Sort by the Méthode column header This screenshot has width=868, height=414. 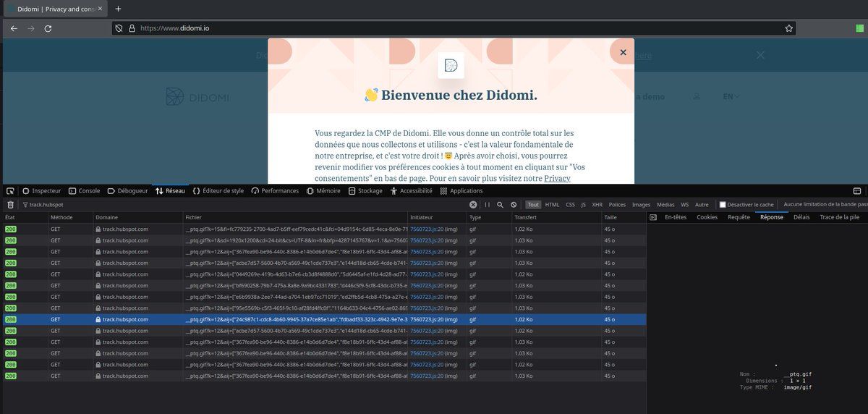point(69,217)
